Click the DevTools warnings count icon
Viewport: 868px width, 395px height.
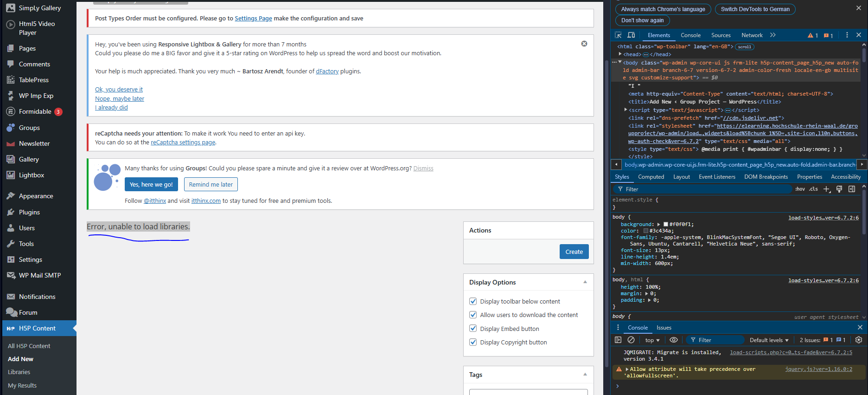pyautogui.click(x=813, y=35)
